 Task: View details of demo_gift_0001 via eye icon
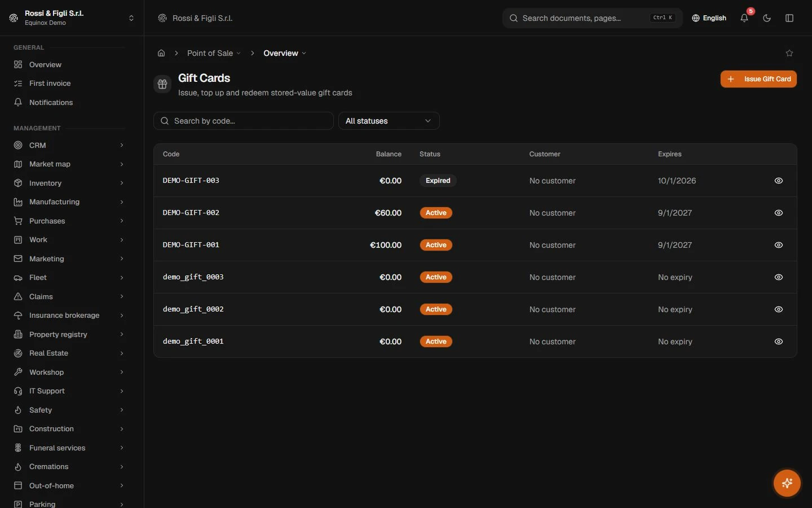(x=779, y=341)
